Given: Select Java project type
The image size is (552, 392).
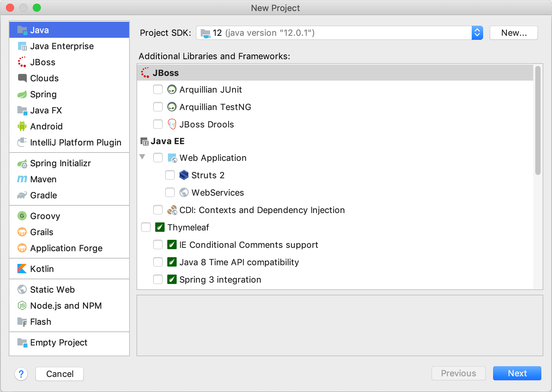Looking at the screenshot, I should (69, 30).
